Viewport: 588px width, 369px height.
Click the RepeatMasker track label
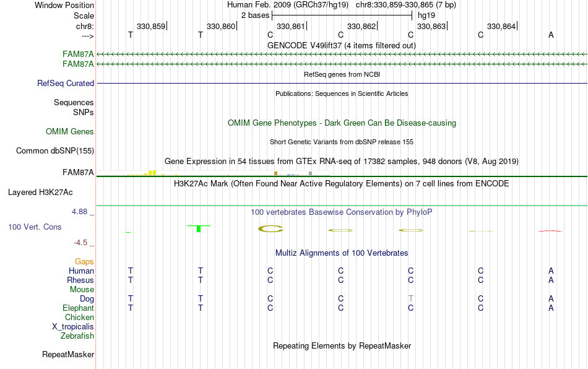pyautogui.click(x=68, y=354)
